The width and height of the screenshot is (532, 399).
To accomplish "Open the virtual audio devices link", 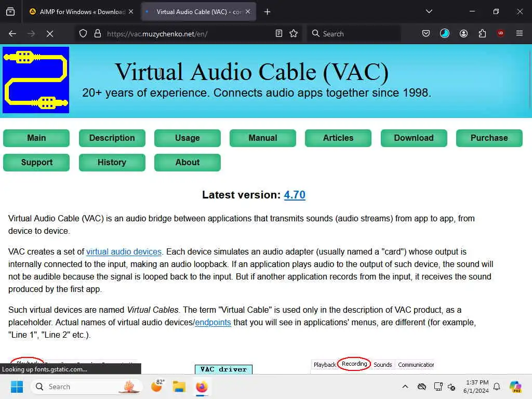I will click(x=124, y=252).
